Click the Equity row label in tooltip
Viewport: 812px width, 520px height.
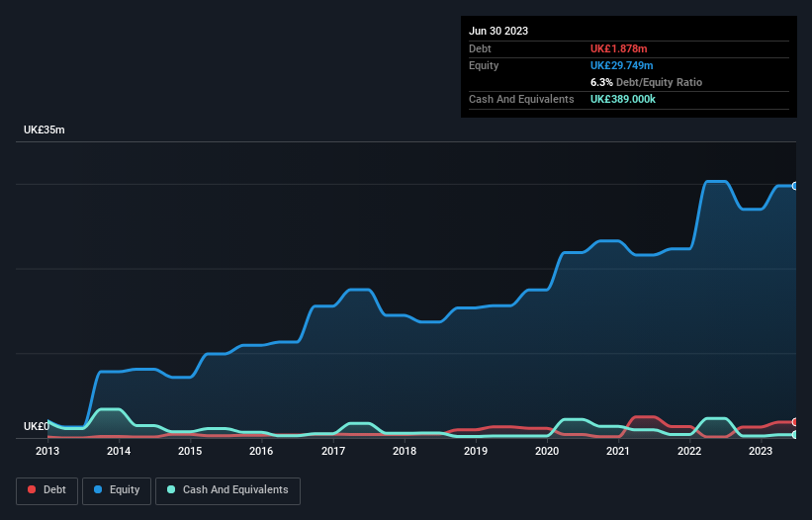click(x=484, y=65)
